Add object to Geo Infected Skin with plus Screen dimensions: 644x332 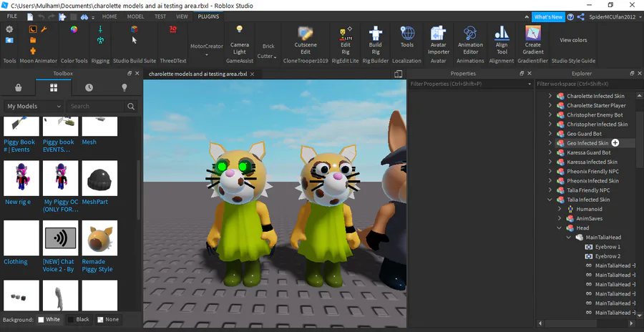(615, 143)
